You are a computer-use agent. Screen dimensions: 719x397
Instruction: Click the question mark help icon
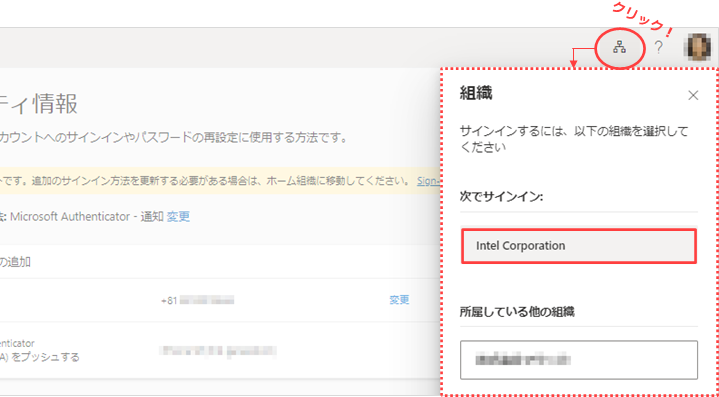(x=658, y=47)
